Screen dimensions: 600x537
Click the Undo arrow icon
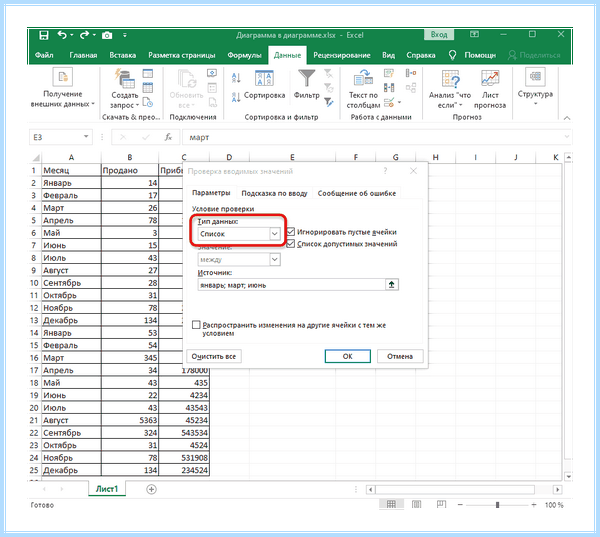pos(62,35)
